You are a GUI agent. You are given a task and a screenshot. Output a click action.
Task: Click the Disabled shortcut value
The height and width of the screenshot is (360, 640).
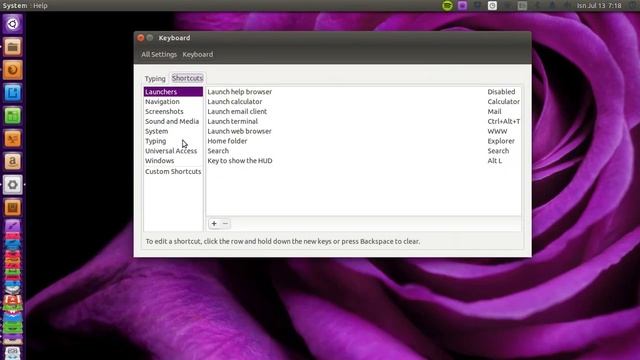pos(501,92)
